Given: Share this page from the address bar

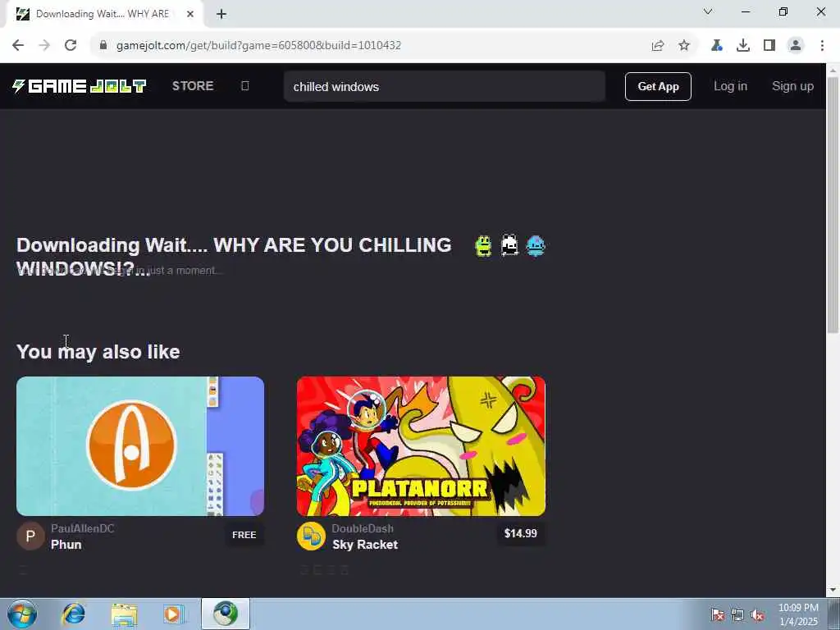Looking at the screenshot, I should tap(658, 46).
